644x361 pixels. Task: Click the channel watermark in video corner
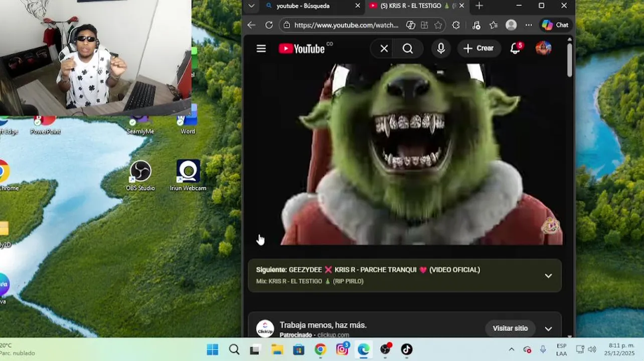(x=550, y=226)
